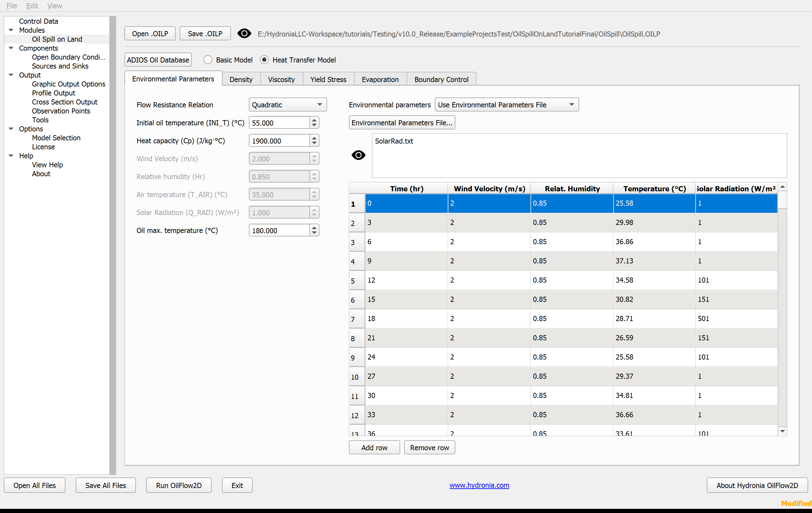This screenshot has width=812, height=513.
Task: Click Run OilFlow2D button
Action: (x=179, y=485)
